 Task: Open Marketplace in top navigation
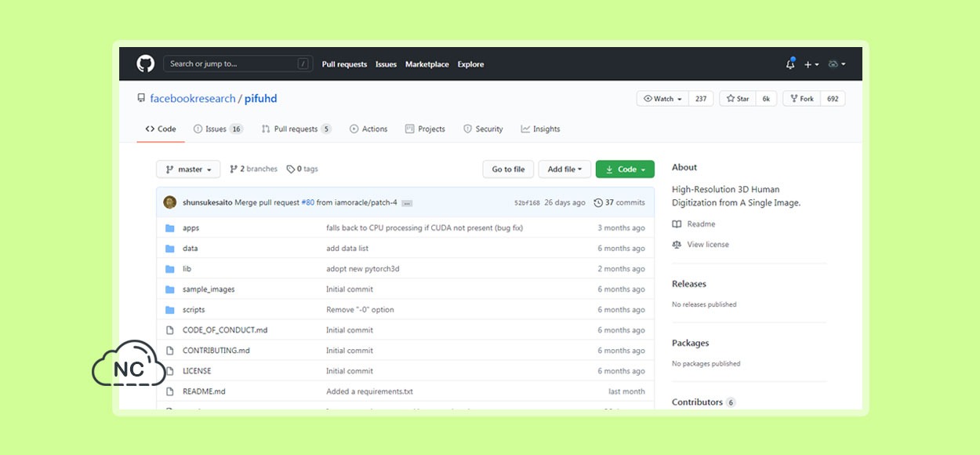427,64
